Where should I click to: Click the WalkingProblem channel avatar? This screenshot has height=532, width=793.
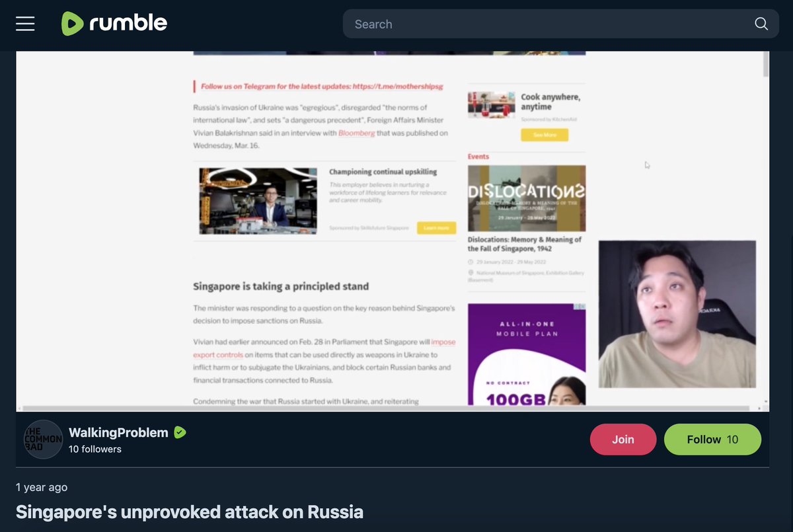[43, 439]
